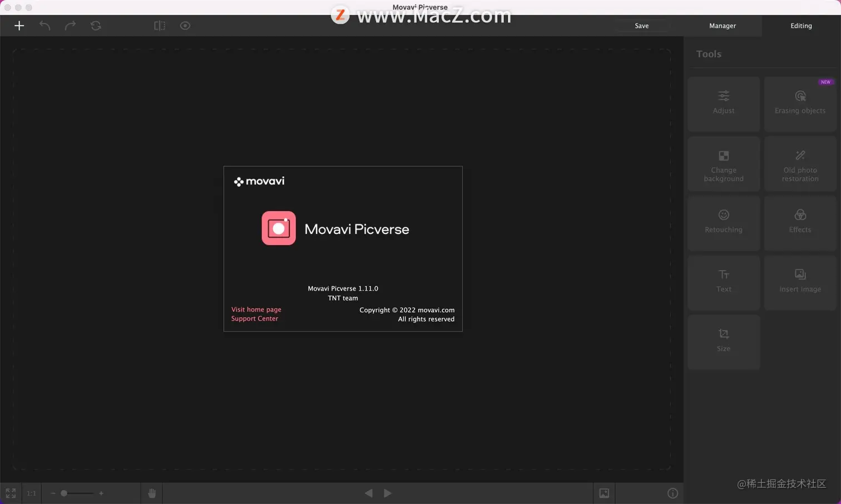Click the Visit home page link
This screenshot has height=504, width=841.
click(x=256, y=310)
